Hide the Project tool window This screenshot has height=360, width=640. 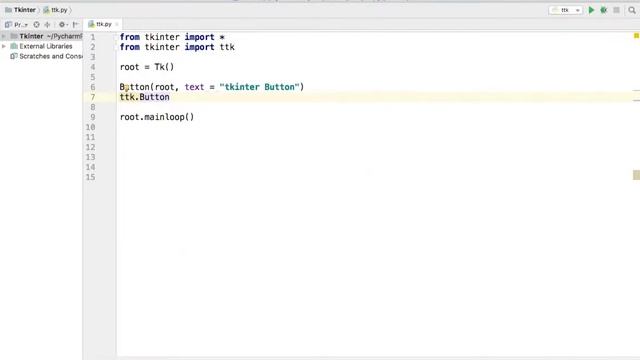(76, 24)
